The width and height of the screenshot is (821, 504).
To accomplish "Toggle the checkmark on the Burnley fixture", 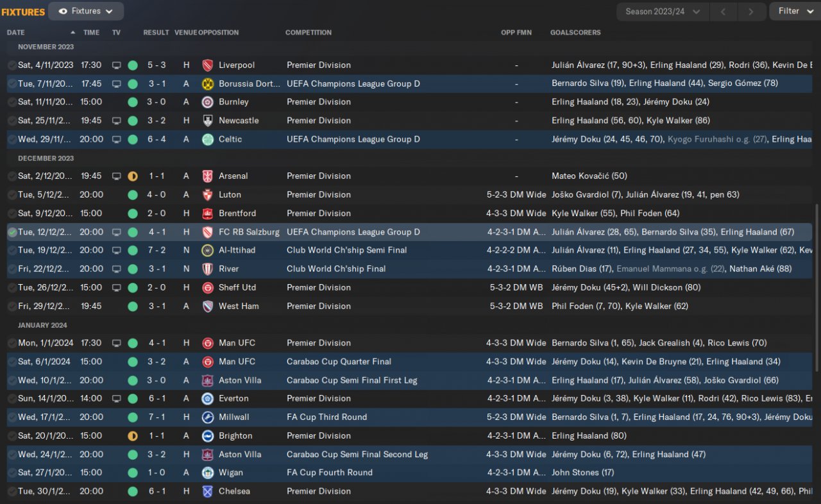I will point(12,102).
